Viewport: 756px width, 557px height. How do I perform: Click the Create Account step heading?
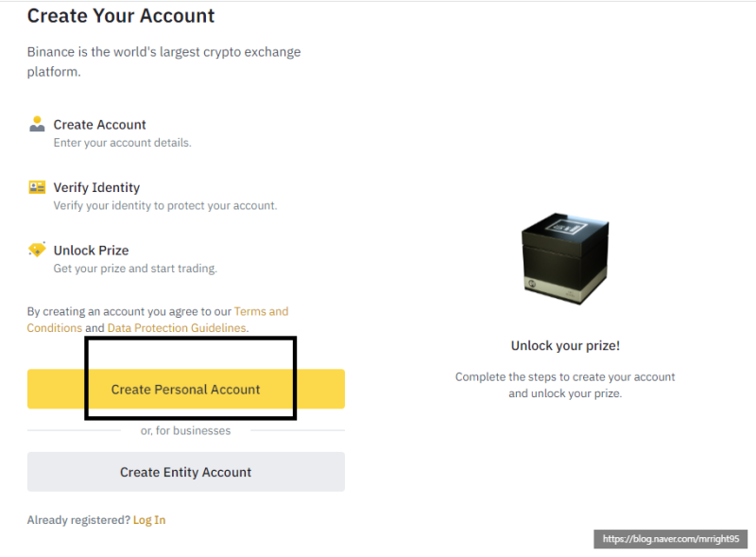tap(100, 125)
